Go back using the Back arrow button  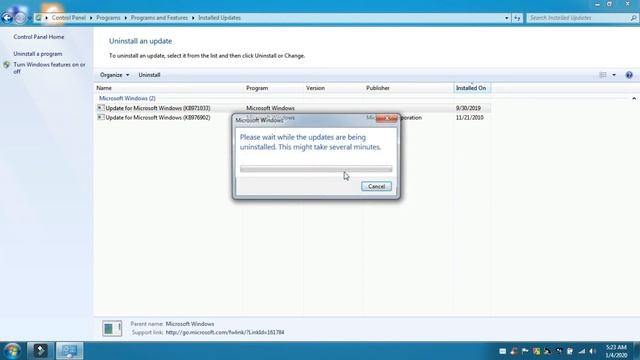[7, 18]
